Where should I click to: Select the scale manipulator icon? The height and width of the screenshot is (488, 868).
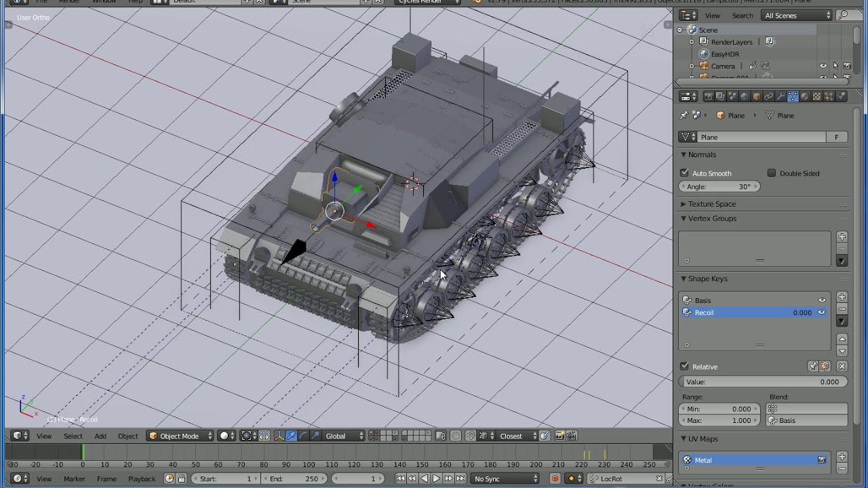coord(315,436)
